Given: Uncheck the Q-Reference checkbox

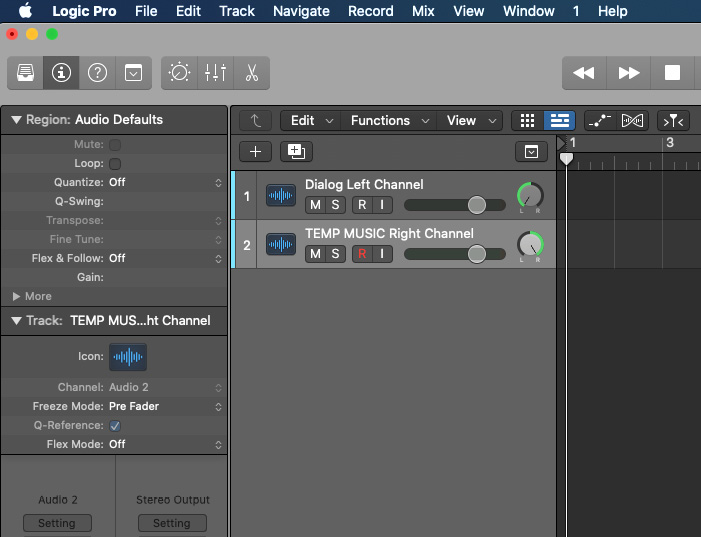Looking at the screenshot, I should tap(115, 426).
